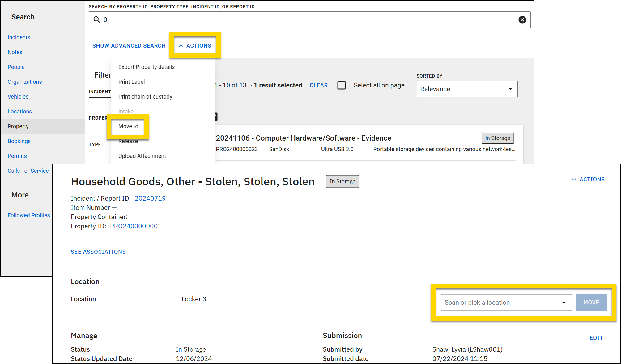Choose Print Label from the Actions menu
The height and width of the screenshot is (364, 621).
coord(131,82)
